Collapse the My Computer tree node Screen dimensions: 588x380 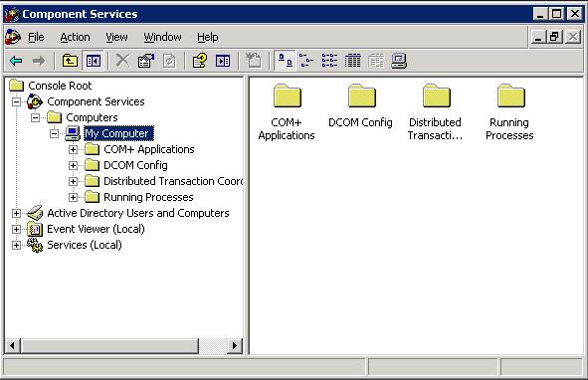click(54, 133)
